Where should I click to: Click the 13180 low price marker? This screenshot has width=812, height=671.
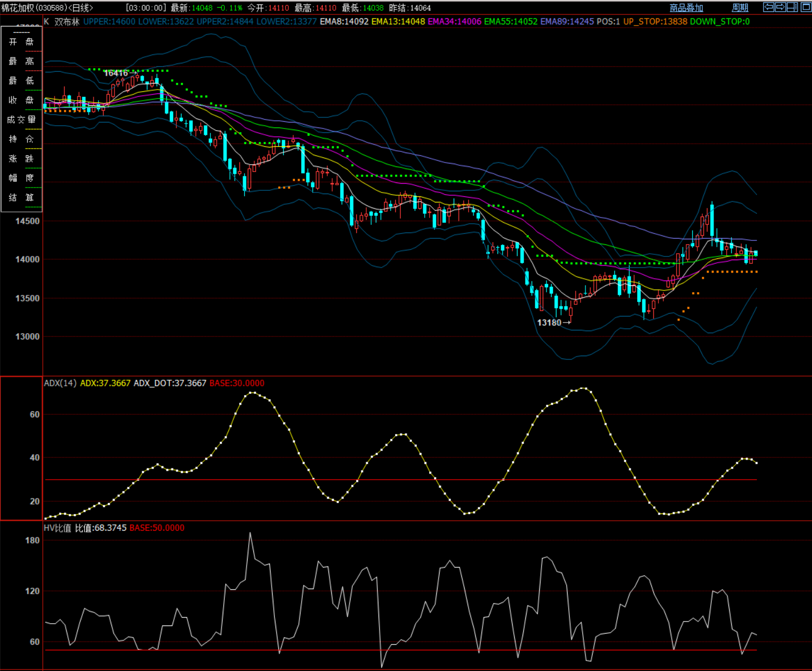[x=549, y=323]
